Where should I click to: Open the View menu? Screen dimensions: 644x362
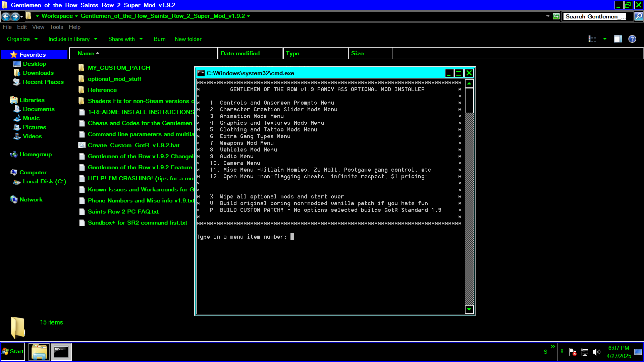[38, 27]
